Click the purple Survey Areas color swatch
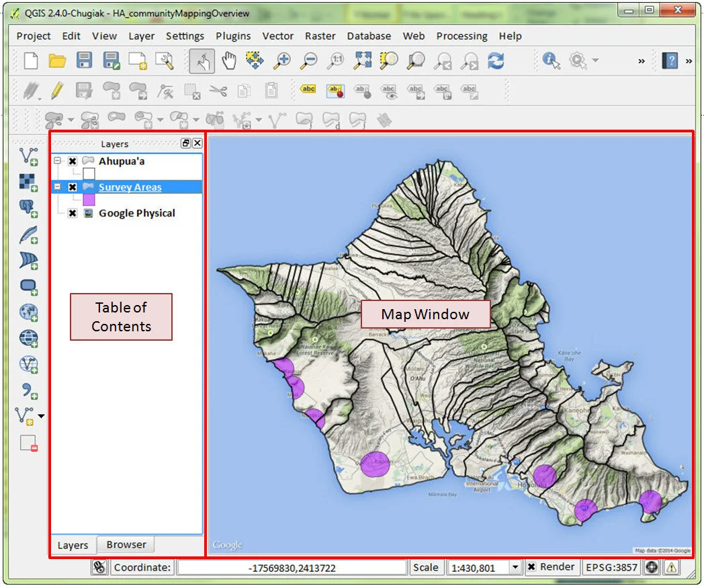Viewport: 704px width, 588px height. click(x=88, y=200)
